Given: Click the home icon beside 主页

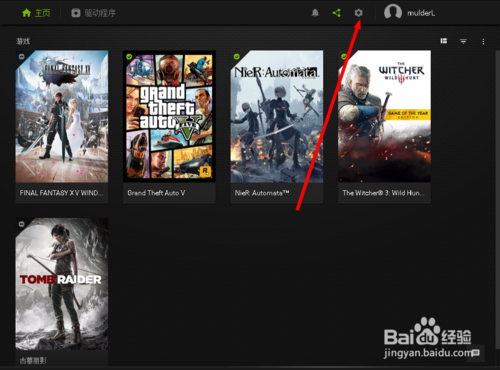Looking at the screenshot, I should point(26,13).
